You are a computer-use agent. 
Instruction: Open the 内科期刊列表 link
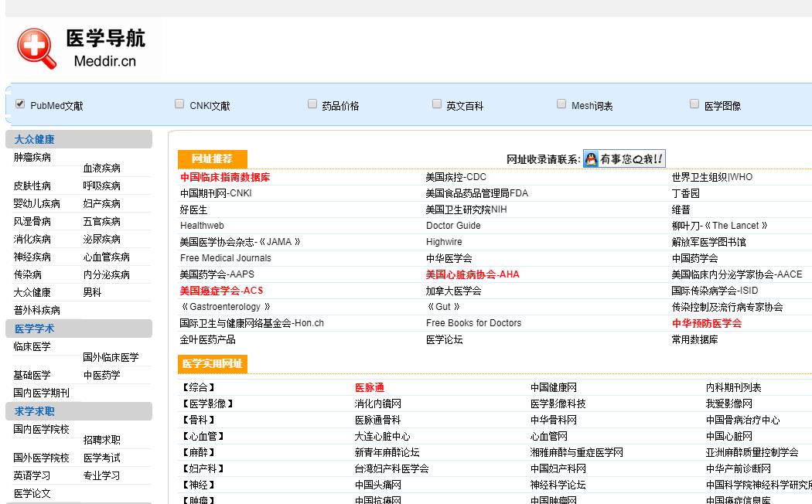tap(733, 387)
